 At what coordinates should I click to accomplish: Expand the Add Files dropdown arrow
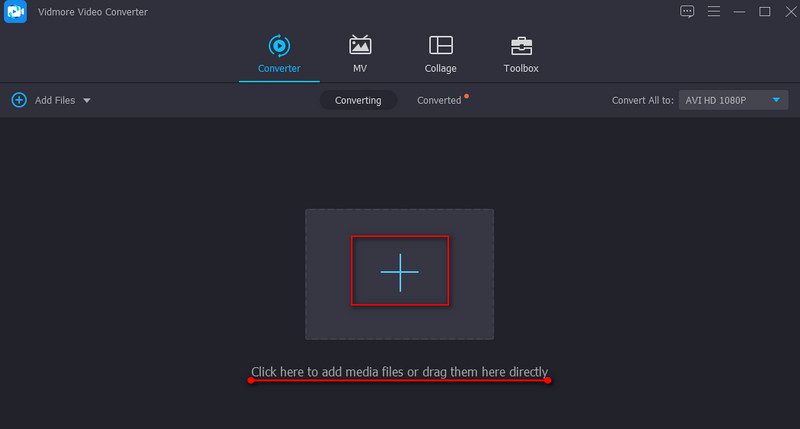87,101
